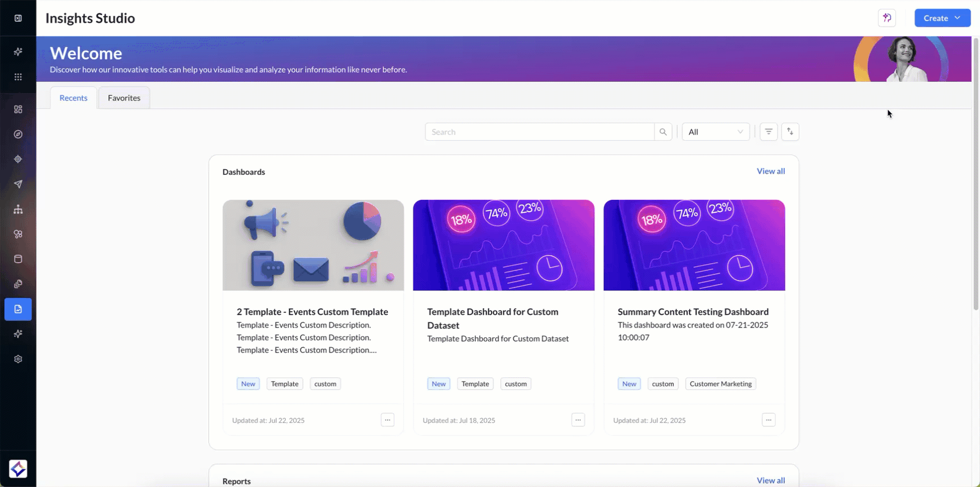Screen dimensions: 980x487
Task: Switch to the Favorites tab
Action: 124,98
